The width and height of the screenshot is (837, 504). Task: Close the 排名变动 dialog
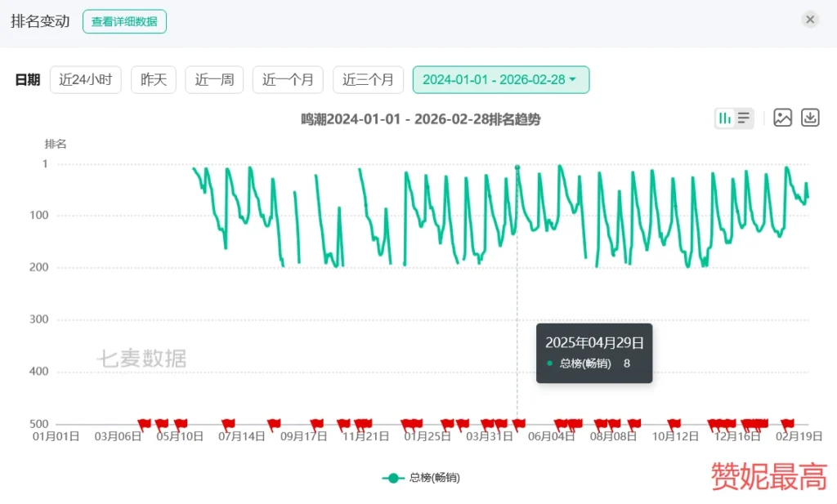click(810, 20)
